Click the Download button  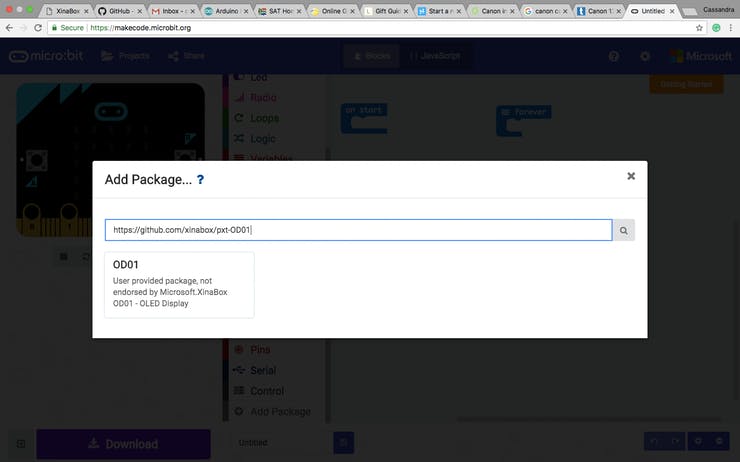coord(123,444)
